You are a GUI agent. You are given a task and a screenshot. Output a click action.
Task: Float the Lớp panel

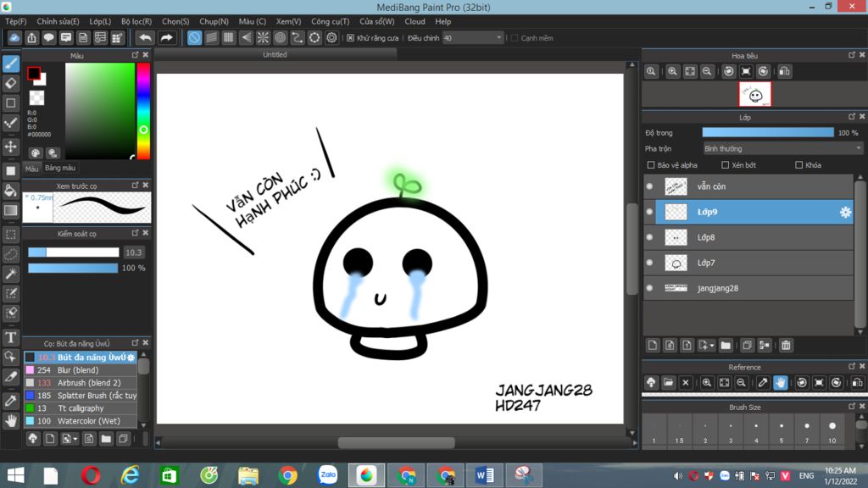[852, 117]
